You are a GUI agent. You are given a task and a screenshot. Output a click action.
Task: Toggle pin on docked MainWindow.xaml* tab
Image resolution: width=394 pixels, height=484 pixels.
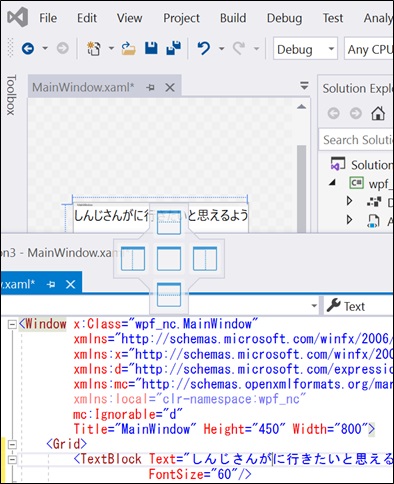150,88
